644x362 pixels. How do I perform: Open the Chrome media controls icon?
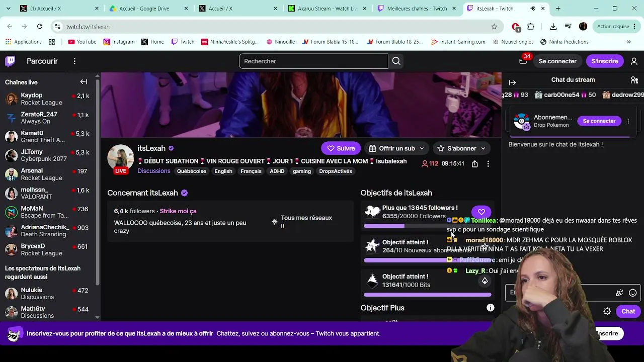(x=568, y=27)
